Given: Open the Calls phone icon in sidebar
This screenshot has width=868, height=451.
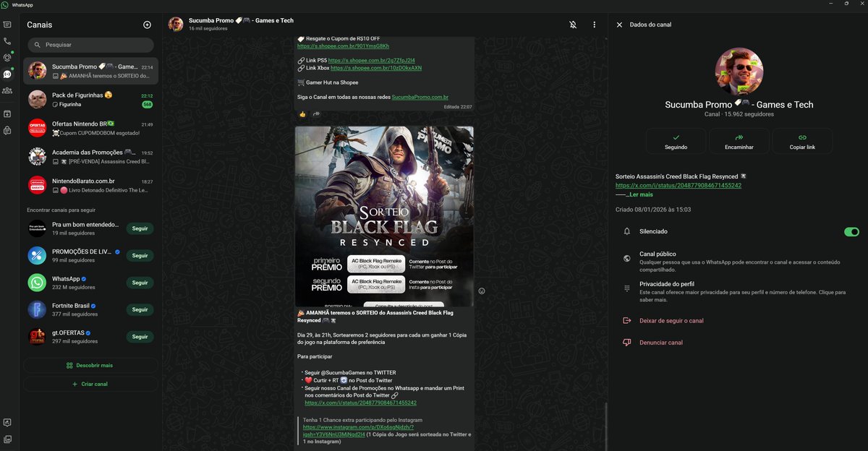Looking at the screenshot, I should (x=7, y=41).
